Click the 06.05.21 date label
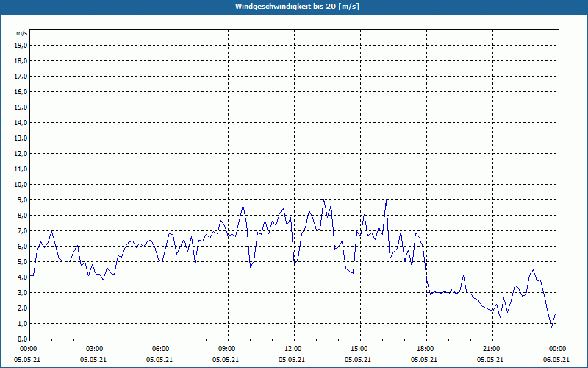The height and width of the screenshot is (368, 588). click(x=556, y=360)
